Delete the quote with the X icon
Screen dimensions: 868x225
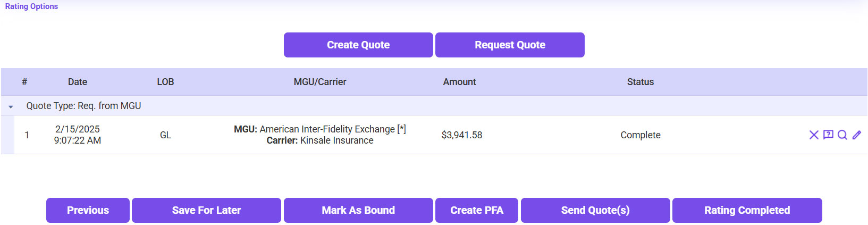[814, 135]
